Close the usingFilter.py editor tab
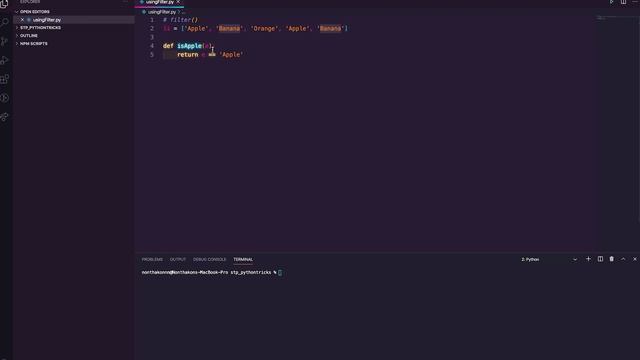 click(x=178, y=2)
